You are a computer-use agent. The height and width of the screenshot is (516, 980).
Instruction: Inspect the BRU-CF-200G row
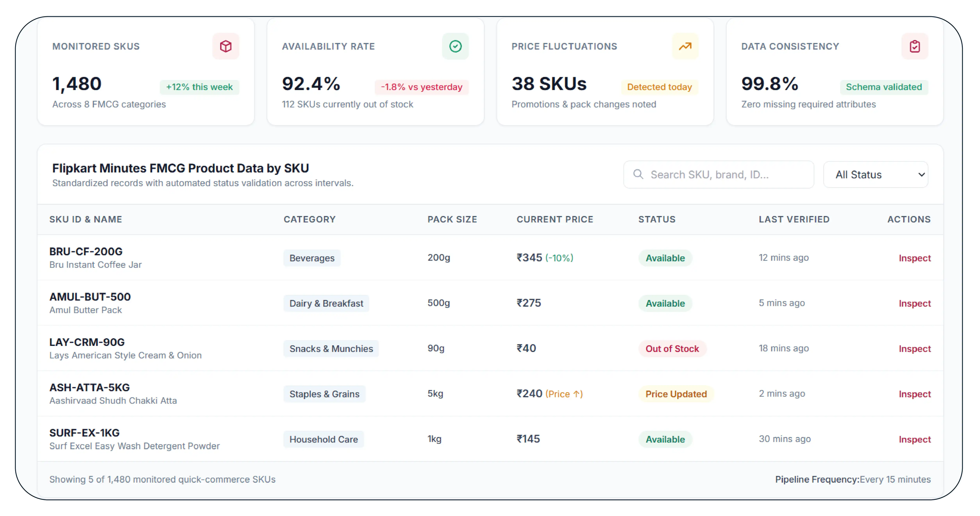click(x=915, y=258)
